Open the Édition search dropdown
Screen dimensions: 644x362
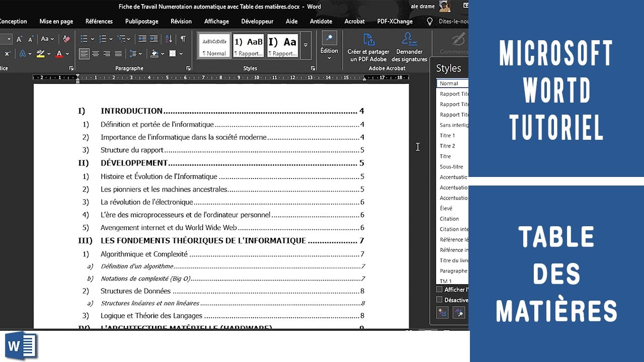click(x=329, y=45)
